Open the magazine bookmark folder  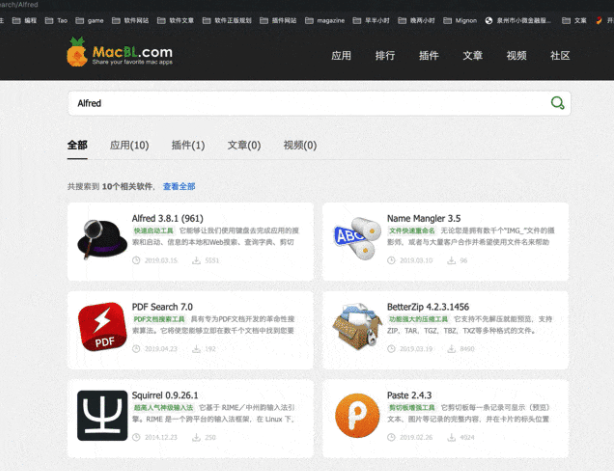pos(325,20)
